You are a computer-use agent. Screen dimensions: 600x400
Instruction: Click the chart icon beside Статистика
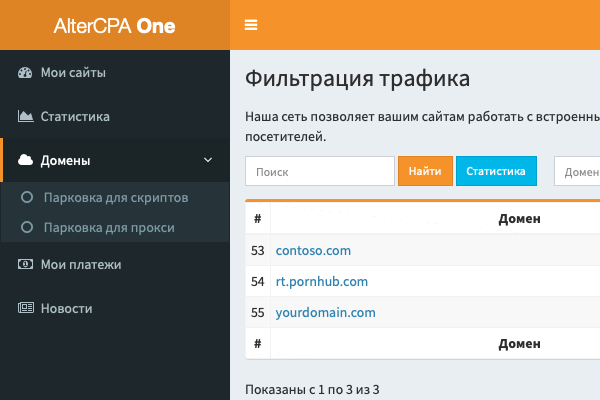point(25,116)
